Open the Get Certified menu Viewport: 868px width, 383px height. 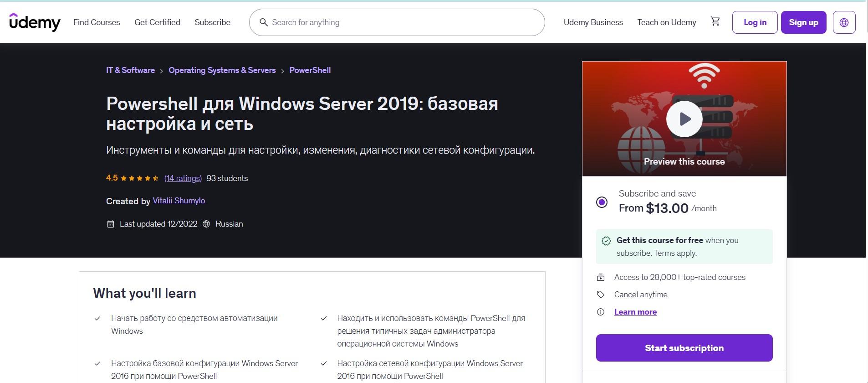(157, 22)
